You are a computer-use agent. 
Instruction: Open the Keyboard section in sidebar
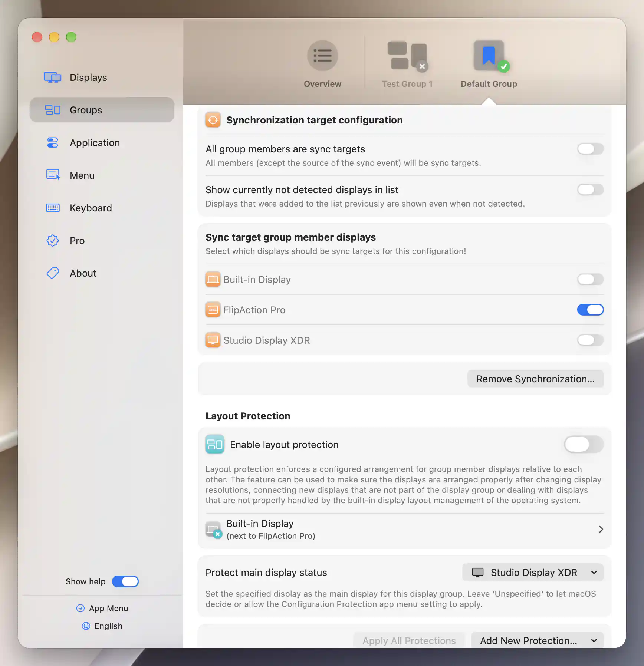point(102,208)
